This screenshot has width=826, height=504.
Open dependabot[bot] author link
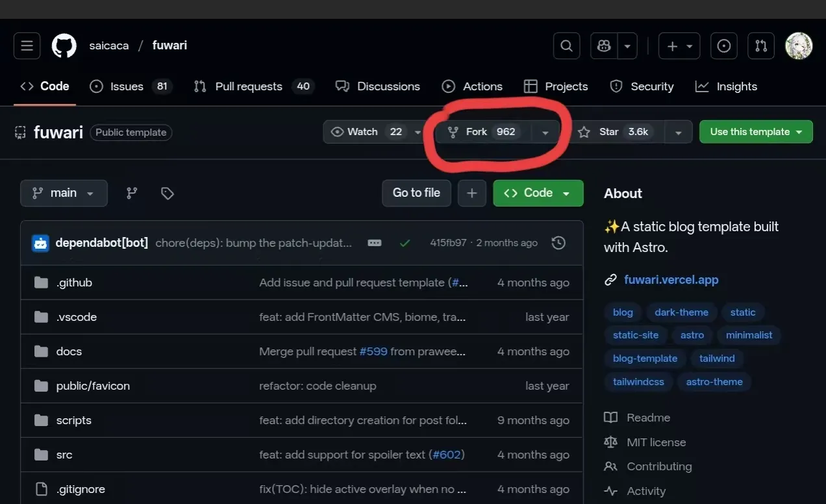tap(101, 243)
